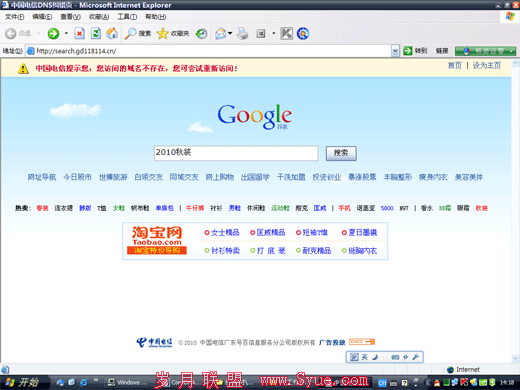Click the IME bar wrench settings icon
The width and height of the screenshot is (520, 390).
416,357
